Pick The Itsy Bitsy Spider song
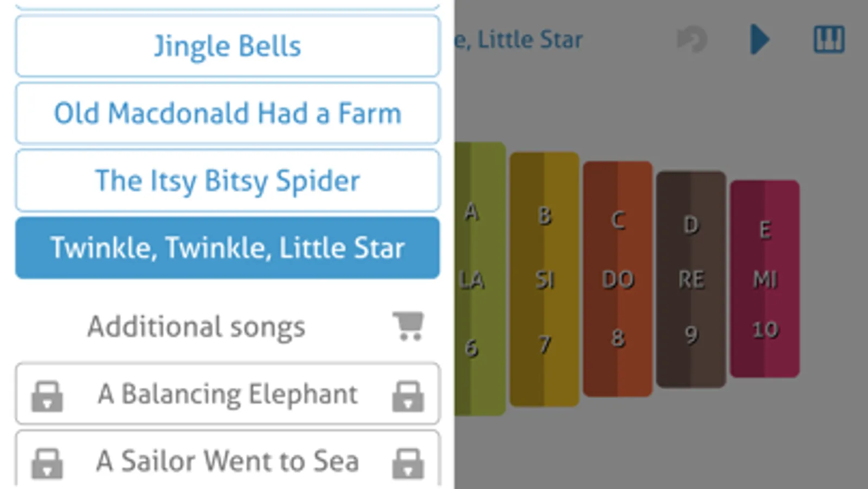 [x=227, y=180]
